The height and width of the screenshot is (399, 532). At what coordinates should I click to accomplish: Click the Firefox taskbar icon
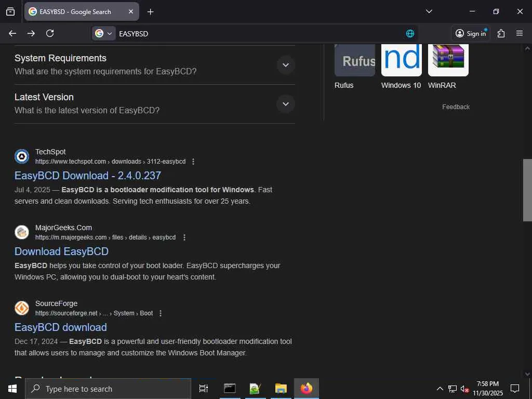pyautogui.click(x=307, y=389)
